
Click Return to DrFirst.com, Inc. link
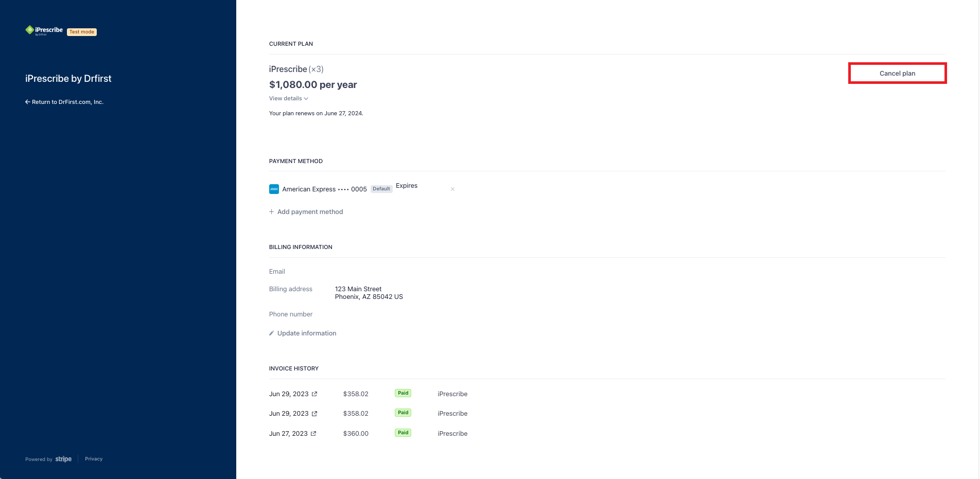pos(67,102)
